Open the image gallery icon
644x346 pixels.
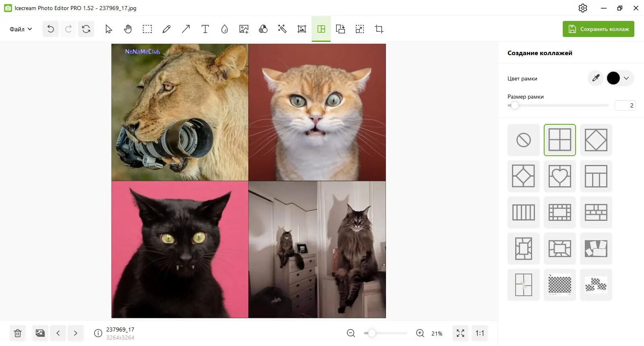[40, 333]
